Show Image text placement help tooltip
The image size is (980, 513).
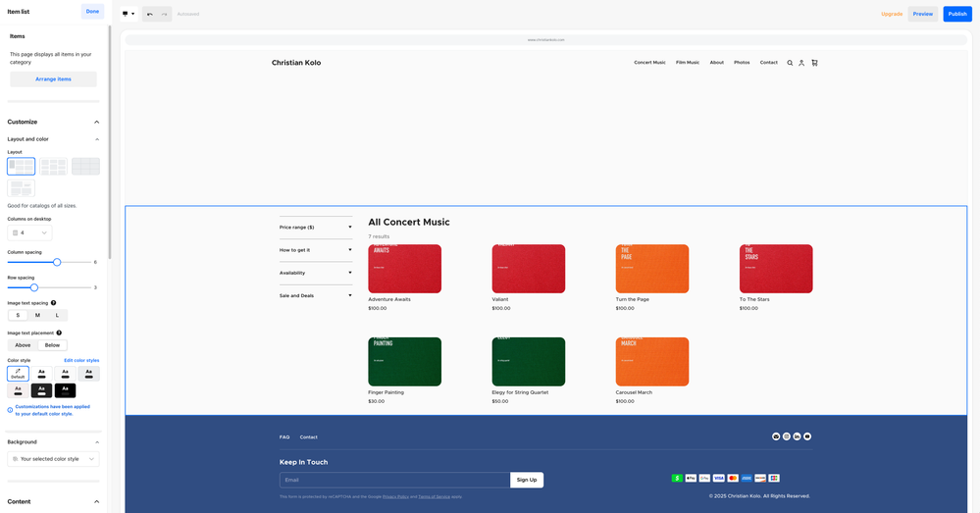pyautogui.click(x=59, y=333)
